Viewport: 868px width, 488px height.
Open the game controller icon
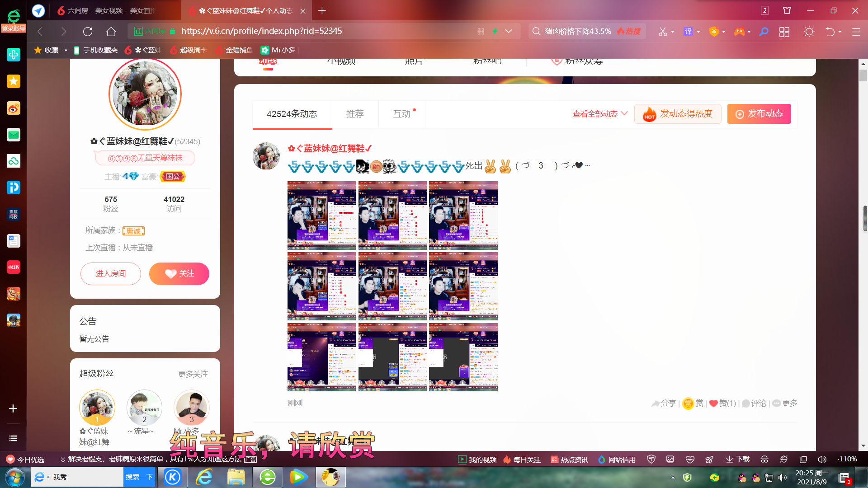tap(739, 32)
